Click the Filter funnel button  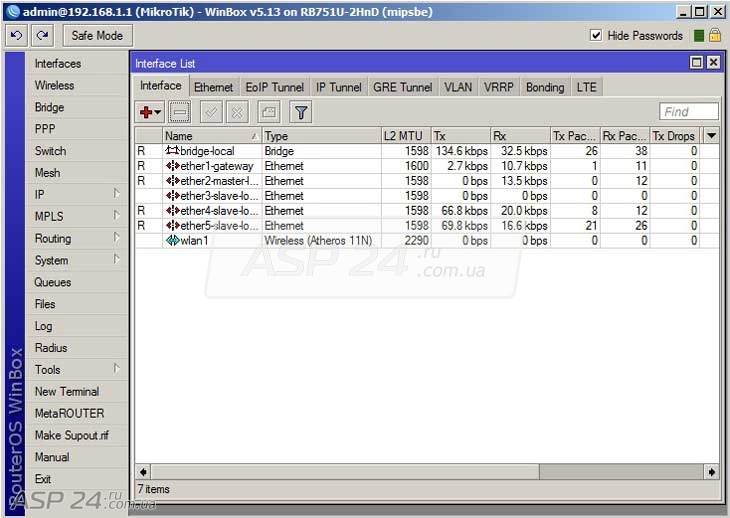(x=301, y=112)
